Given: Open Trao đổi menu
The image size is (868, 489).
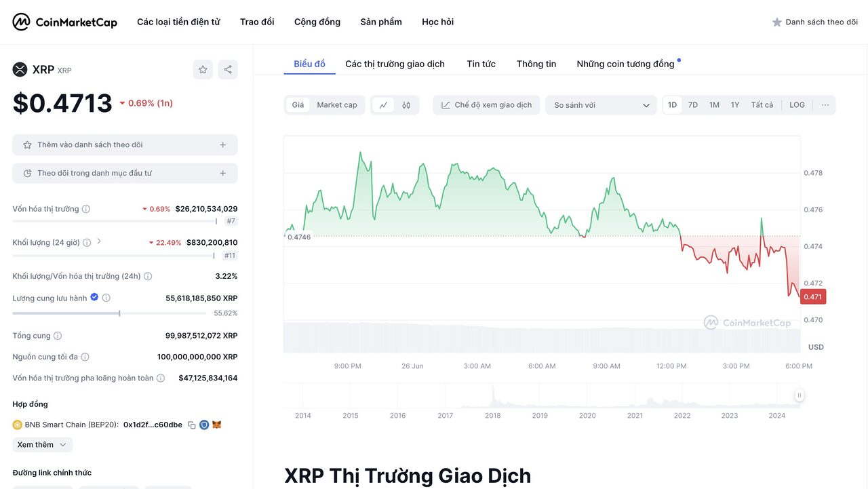Looking at the screenshot, I should click(x=257, y=22).
